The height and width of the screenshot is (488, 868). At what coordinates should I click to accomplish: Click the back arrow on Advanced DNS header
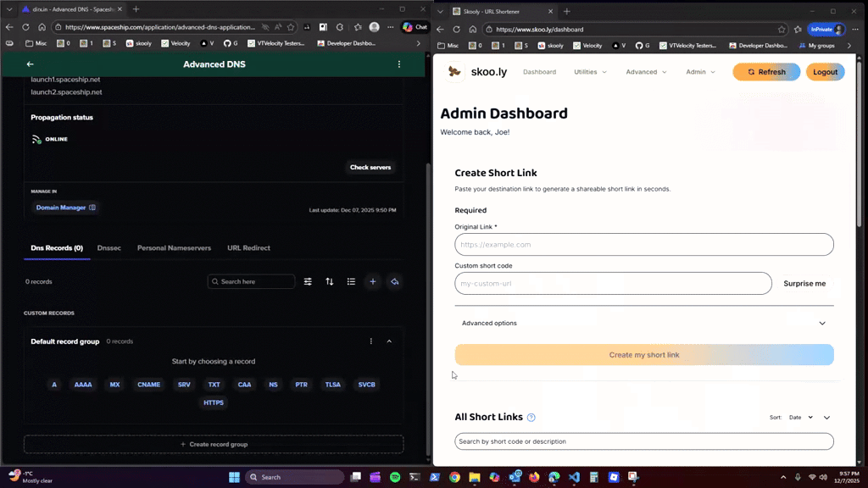(31, 64)
